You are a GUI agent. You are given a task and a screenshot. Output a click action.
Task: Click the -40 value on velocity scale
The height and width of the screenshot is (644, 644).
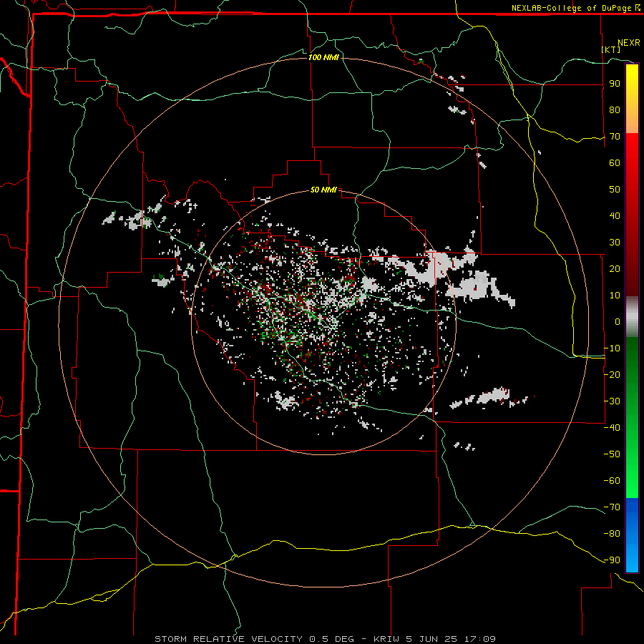click(x=612, y=428)
